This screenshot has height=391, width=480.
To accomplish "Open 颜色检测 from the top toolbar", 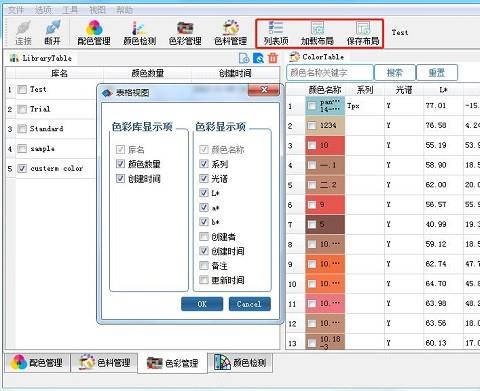I will [x=140, y=33].
